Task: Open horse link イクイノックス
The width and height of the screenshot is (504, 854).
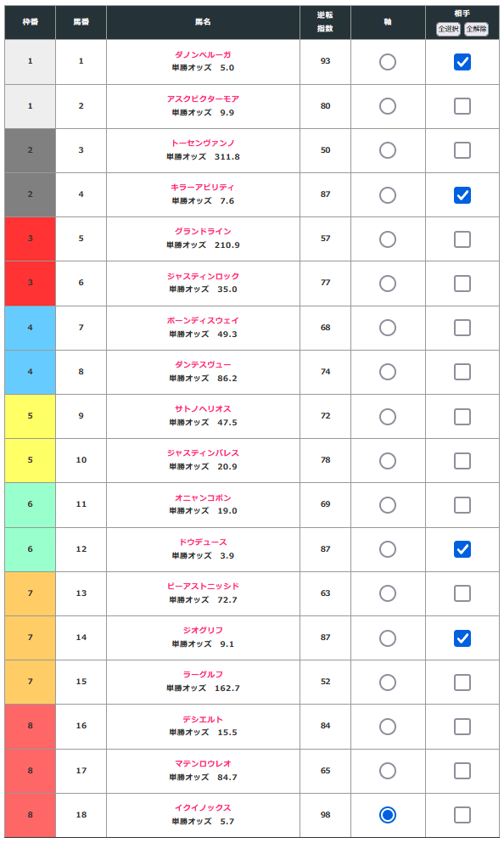Action: point(203,807)
